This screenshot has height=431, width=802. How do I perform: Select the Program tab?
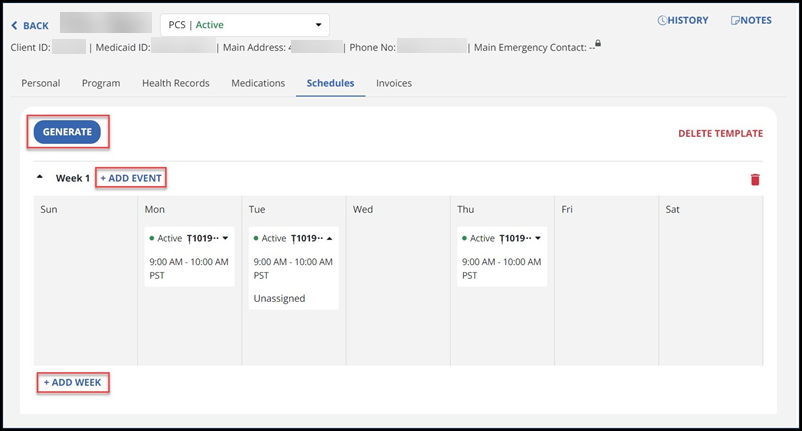(x=101, y=83)
